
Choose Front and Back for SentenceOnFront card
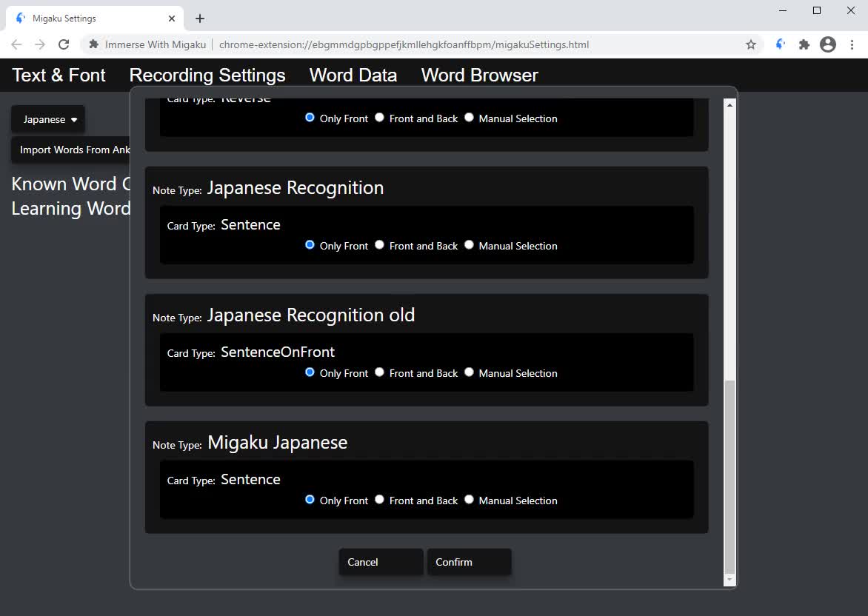[x=379, y=372]
